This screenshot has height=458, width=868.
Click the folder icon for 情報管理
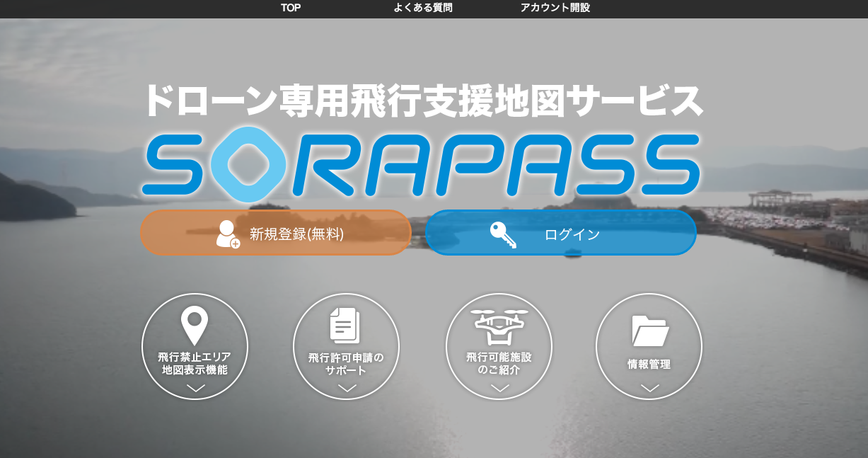click(x=650, y=331)
